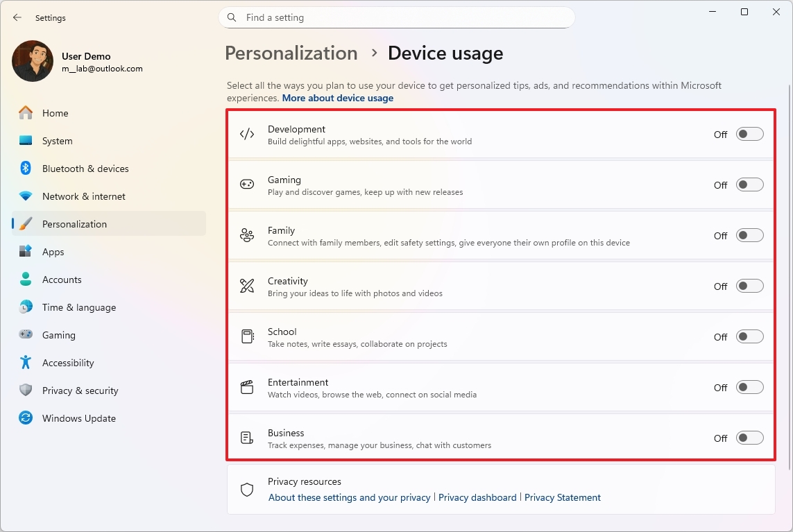The height and width of the screenshot is (532, 793).
Task: Select the Home icon in the sidebar
Action: click(x=26, y=112)
